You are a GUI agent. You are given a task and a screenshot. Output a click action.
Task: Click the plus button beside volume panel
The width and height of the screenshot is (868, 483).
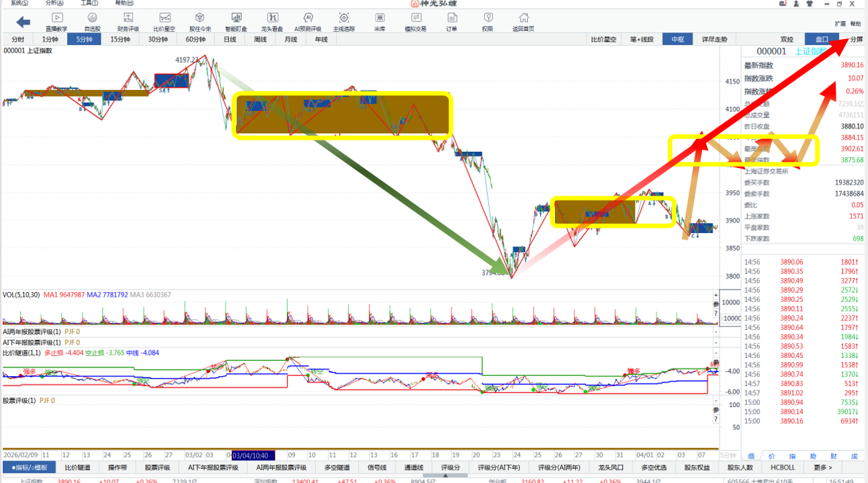pyautogui.click(x=715, y=296)
